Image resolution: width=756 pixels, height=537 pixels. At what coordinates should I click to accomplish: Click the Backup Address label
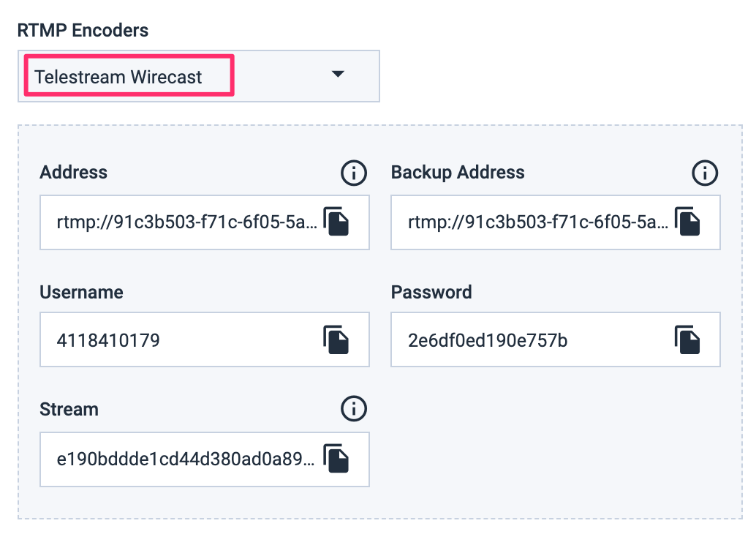[458, 173]
